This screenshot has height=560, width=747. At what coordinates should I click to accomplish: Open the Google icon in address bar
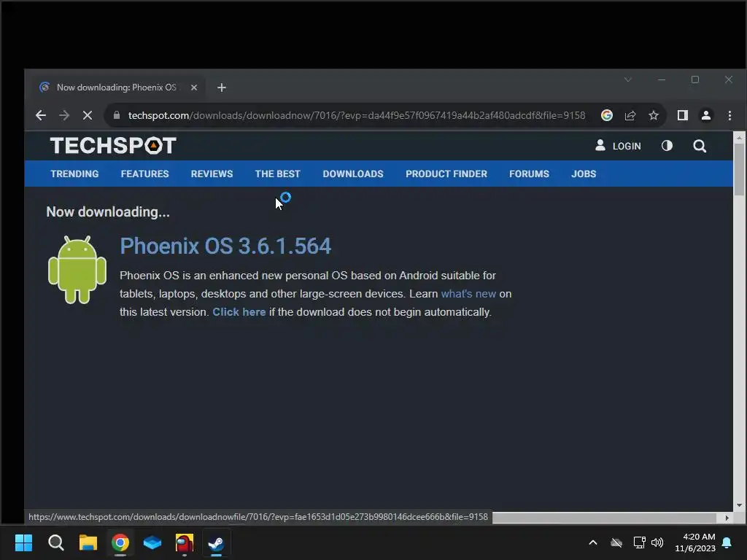tap(606, 115)
